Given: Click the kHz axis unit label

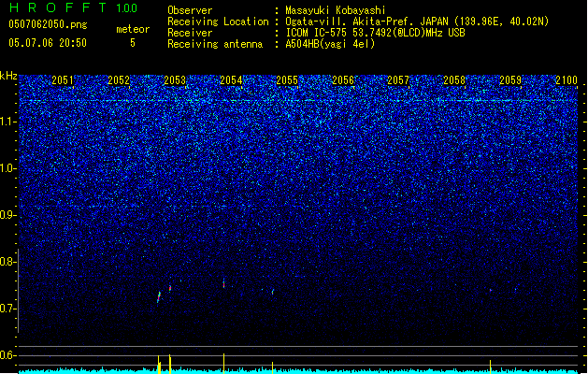Looking at the screenshot, I should tap(8, 76).
